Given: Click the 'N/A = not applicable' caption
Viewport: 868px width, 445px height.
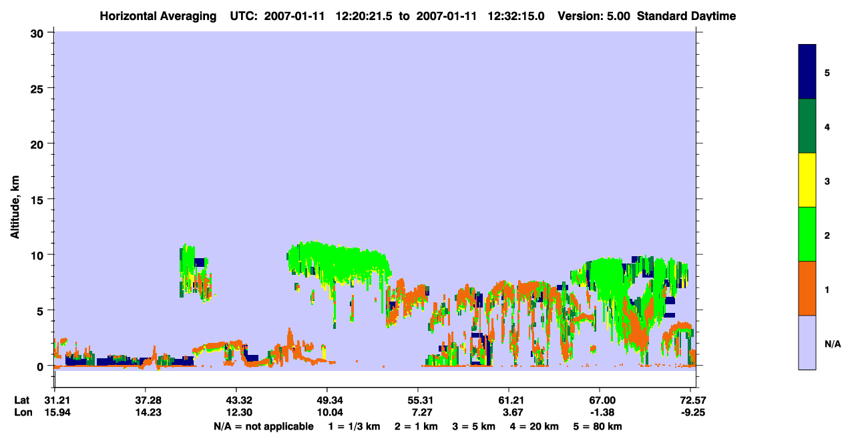Looking at the screenshot, I should tap(264, 426).
